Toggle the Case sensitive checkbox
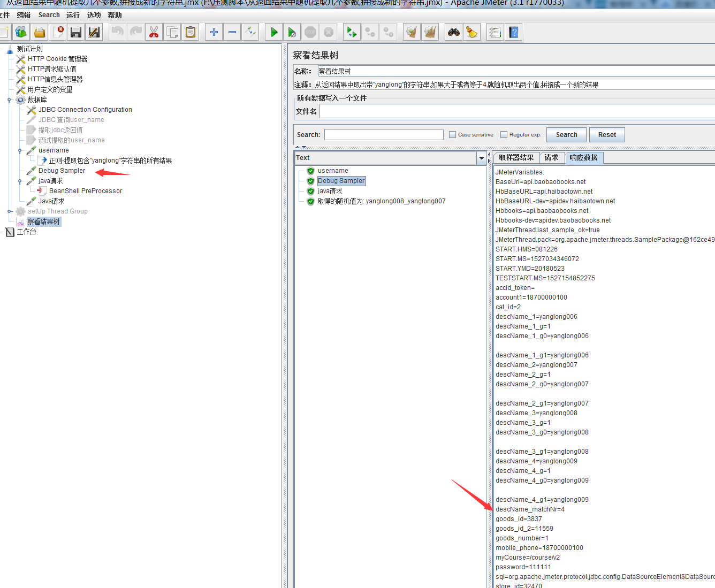The height and width of the screenshot is (588, 715). 453,135
